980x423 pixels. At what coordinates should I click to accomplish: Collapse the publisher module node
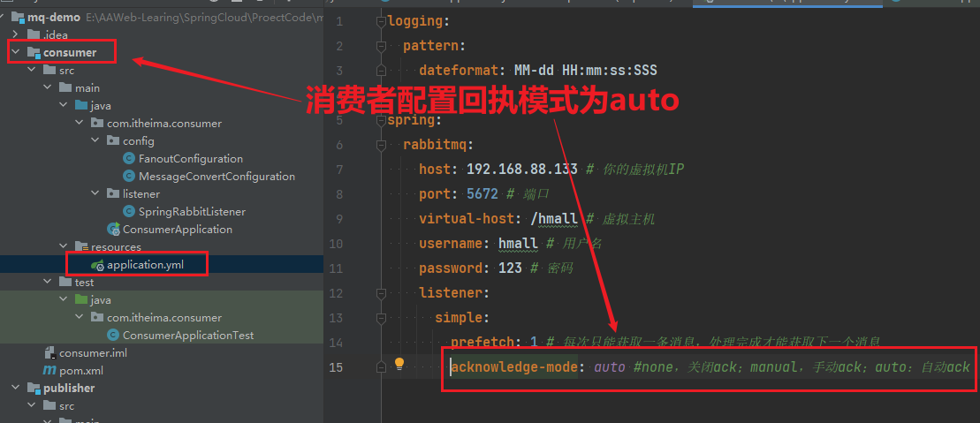(16, 388)
